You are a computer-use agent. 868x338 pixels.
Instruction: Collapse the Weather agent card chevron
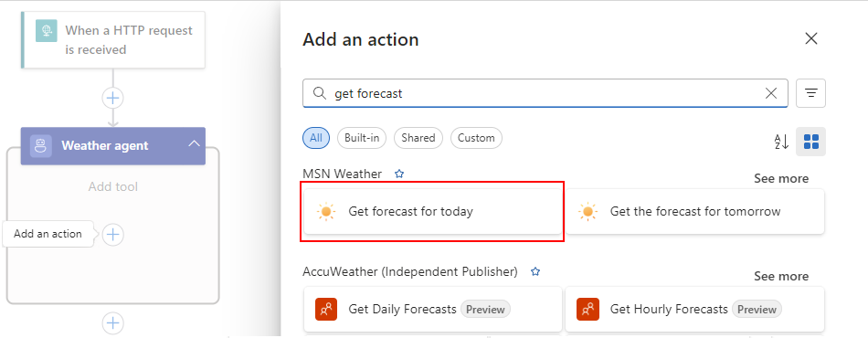pyautogui.click(x=193, y=143)
